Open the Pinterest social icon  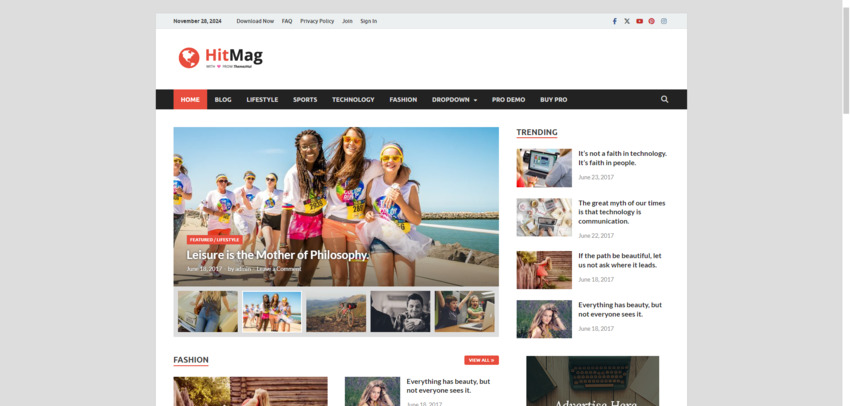click(651, 21)
